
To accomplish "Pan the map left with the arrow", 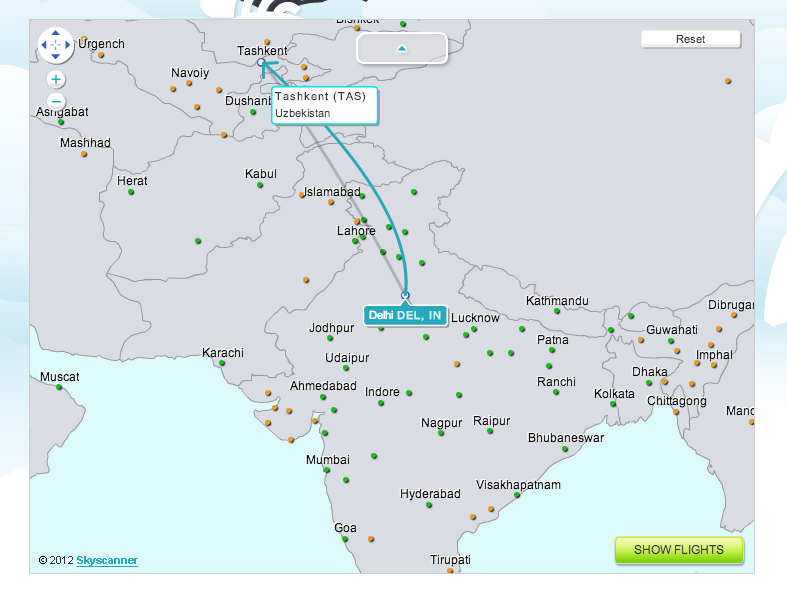I will (43, 45).
